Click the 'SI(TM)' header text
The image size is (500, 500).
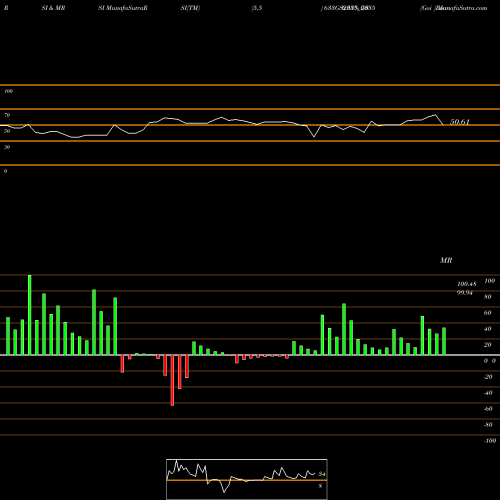tap(190, 8)
